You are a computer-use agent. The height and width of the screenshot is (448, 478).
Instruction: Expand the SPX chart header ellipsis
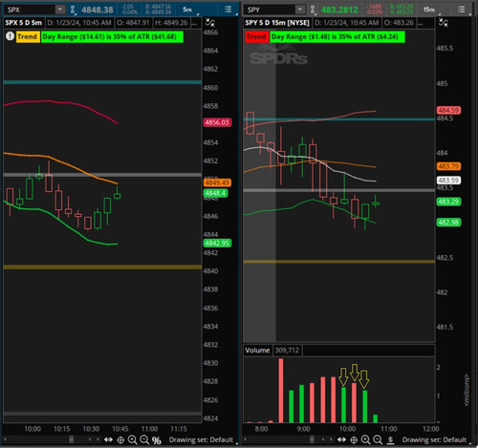coord(194,23)
